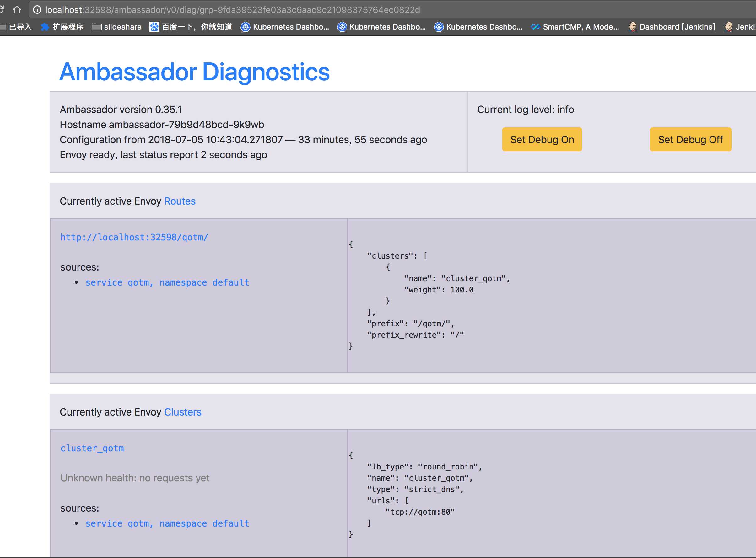756x558 pixels.
Task: Open the 已导入 bookmark folder
Action: pyautogui.click(x=16, y=27)
